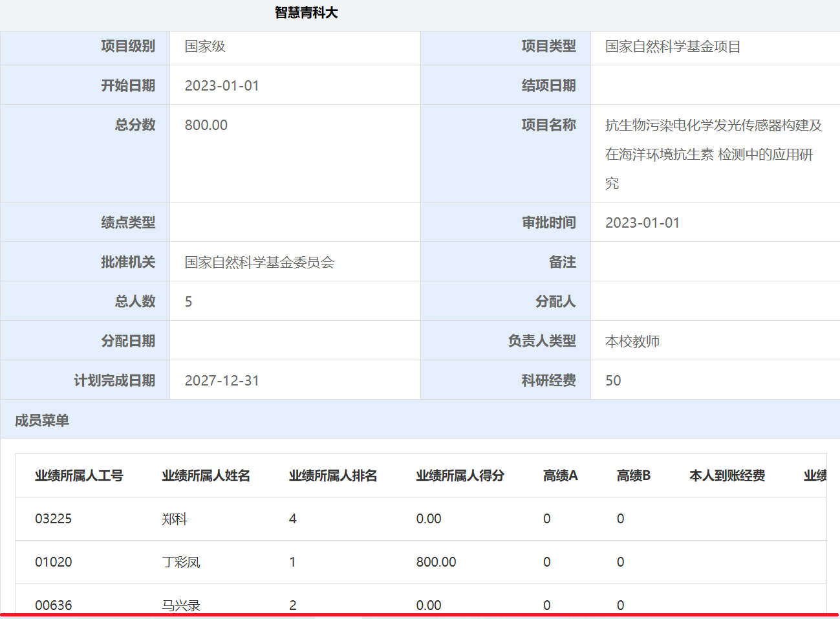Click the 负责人类型 value 本校教师
Screen dimensions: 840x619
pos(632,342)
